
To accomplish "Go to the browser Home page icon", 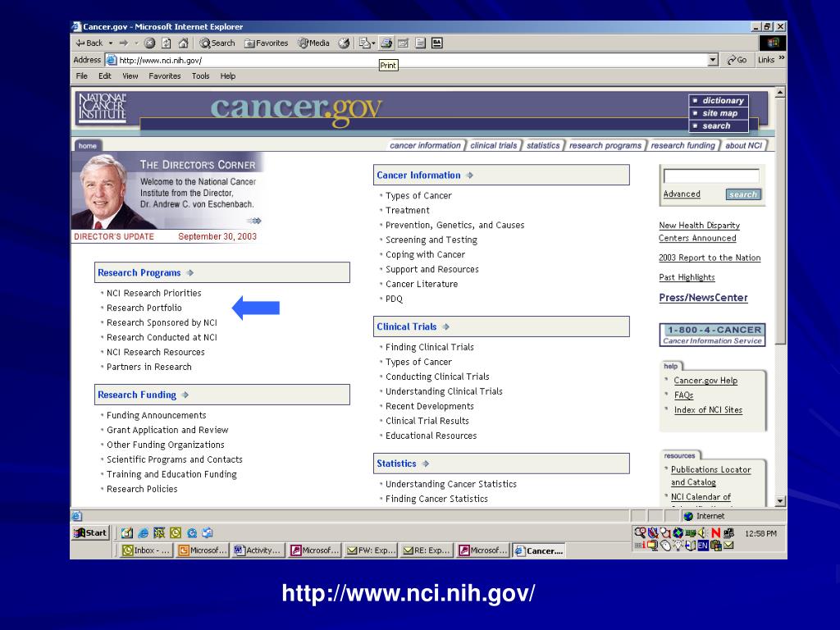I will (183, 43).
